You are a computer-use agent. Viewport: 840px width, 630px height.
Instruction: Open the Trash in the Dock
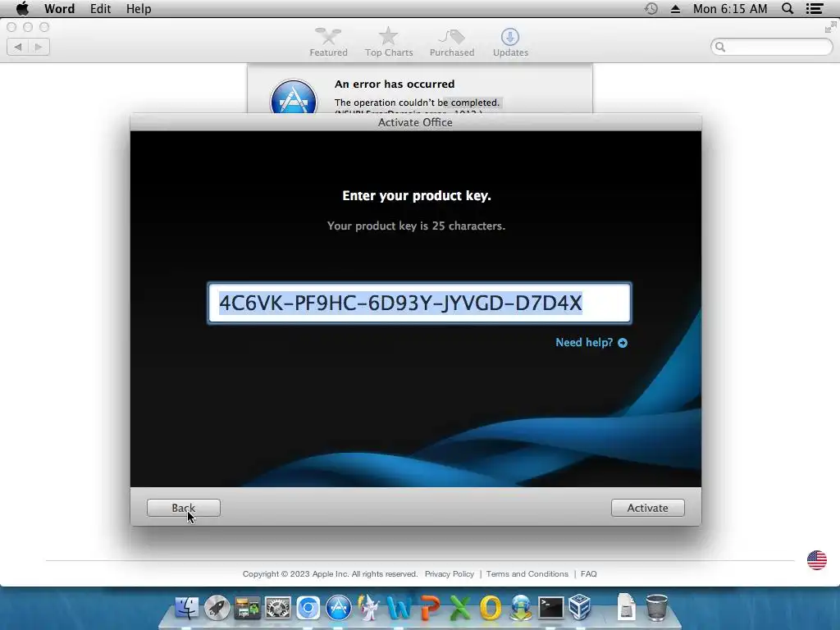(x=657, y=608)
